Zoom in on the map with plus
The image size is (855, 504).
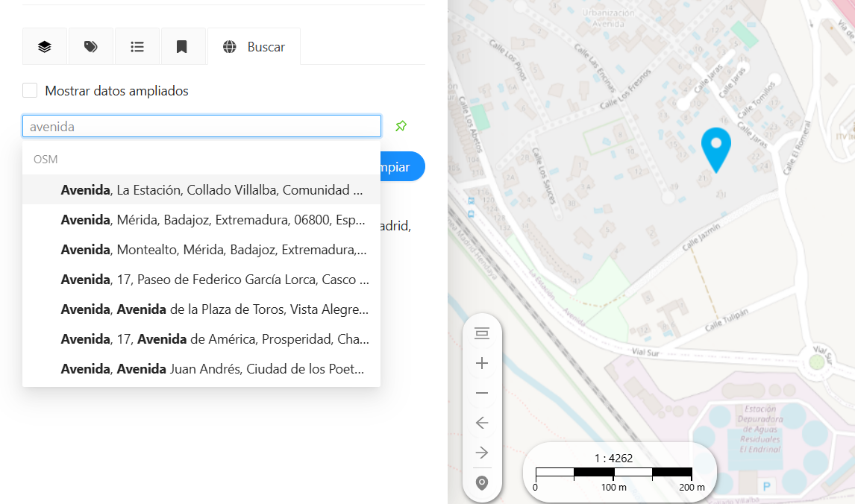coord(482,363)
